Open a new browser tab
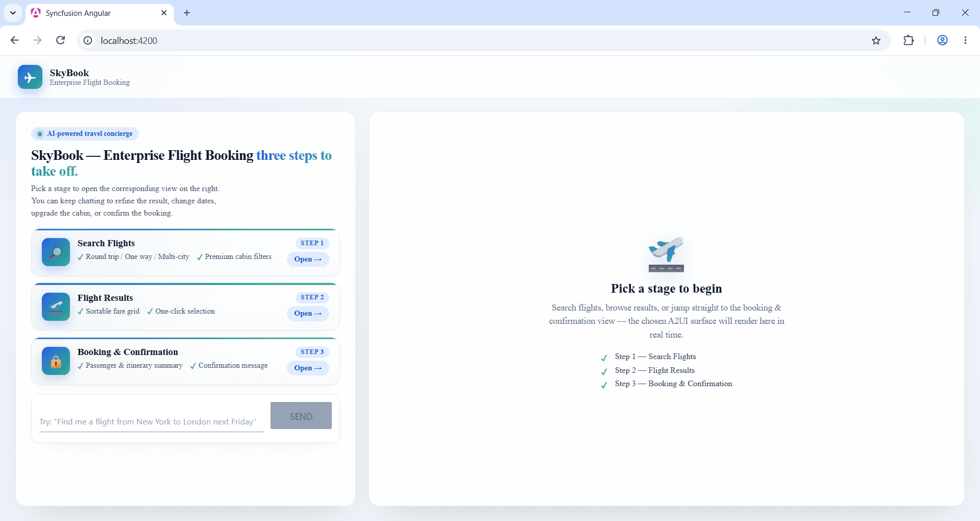980x521 pixels. pyautogui.click(x=187, y=13)
